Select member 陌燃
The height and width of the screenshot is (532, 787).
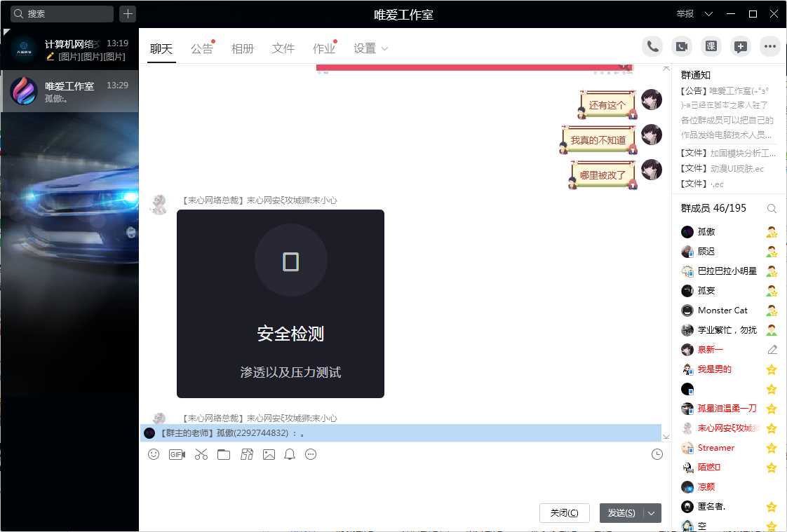coord(729,468)
